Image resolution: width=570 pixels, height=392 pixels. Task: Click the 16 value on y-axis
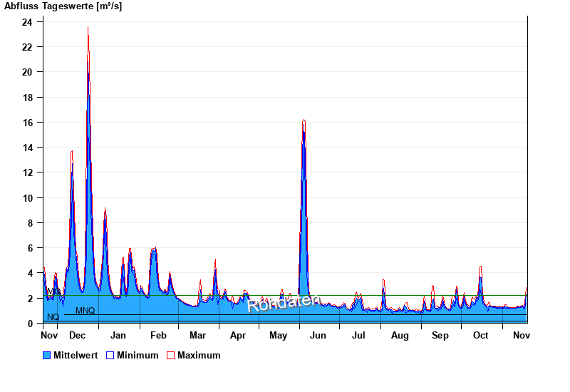pyautogui.click(x=26, y=123)
